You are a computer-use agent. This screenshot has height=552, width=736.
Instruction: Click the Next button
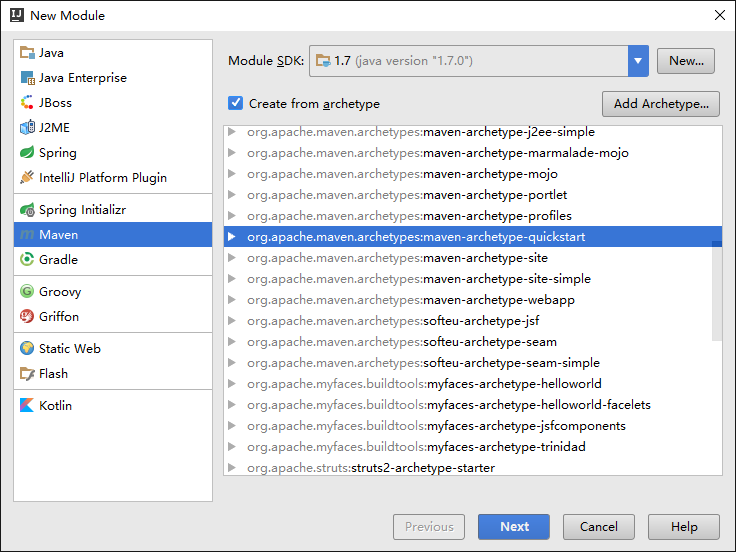[514, 527]
